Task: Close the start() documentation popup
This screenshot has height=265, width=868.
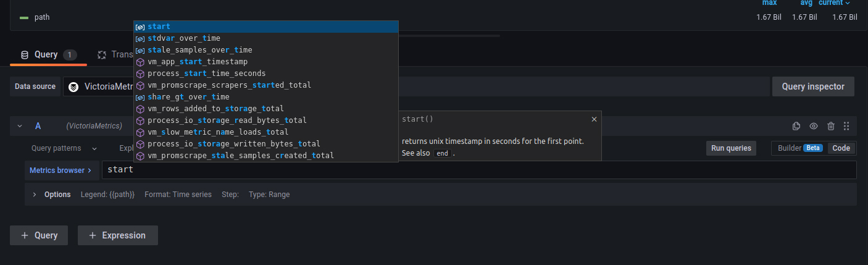Action: 594,119
